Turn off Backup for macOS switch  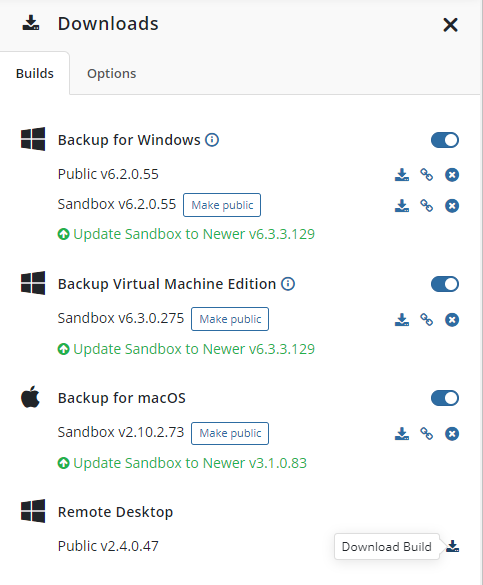click(x=445, y=398)
